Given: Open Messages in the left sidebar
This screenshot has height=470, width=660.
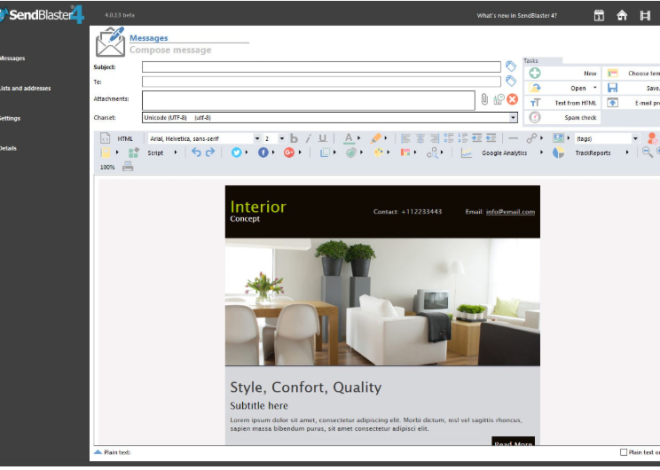Looking at the screenshot, I should coord(12,58).
